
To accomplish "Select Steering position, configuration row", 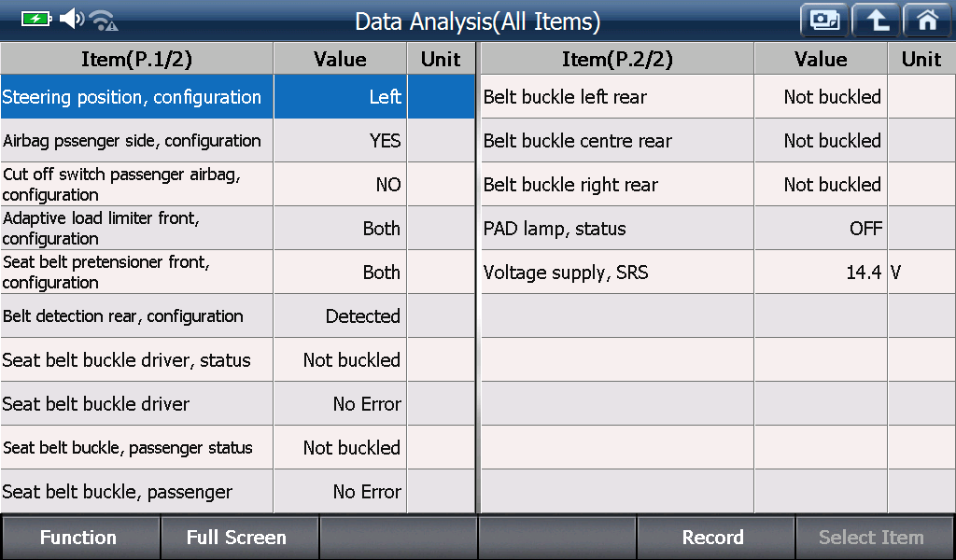I will pyautogui.click(x=238, y=96).
